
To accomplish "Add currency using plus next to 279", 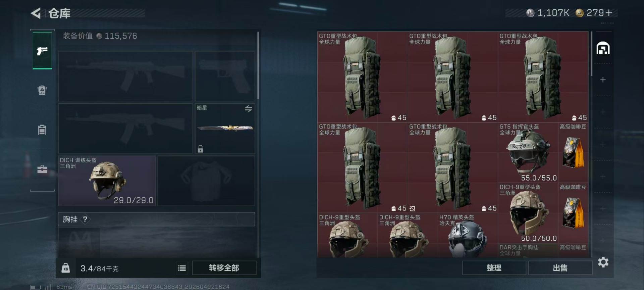I will click(609, 13).
